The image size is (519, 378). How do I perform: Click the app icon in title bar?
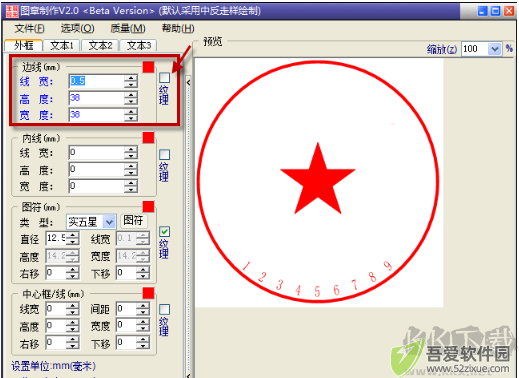click(12, 11)
